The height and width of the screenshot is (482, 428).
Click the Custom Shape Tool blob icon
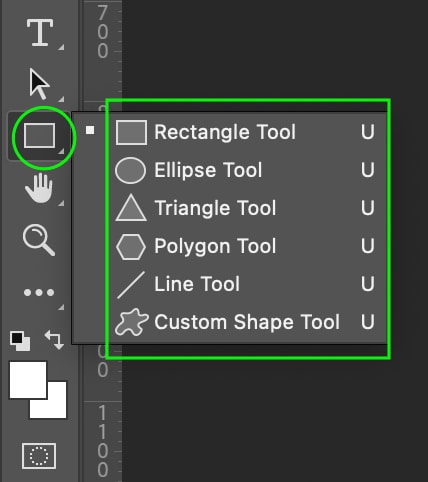131,322
